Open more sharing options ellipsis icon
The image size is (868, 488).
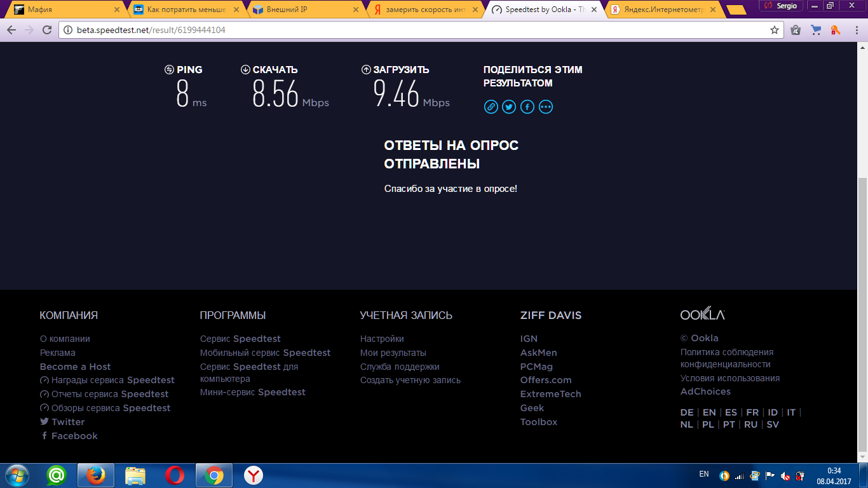click(546, 107)
